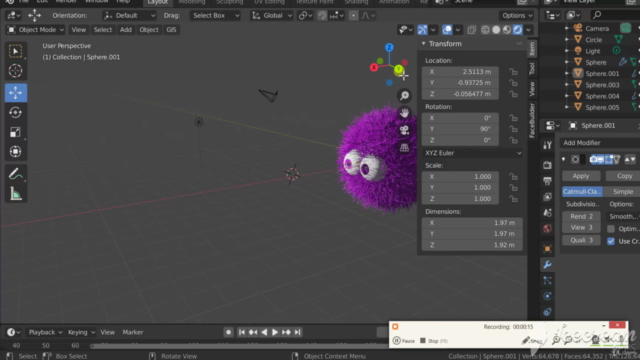The width and height of the screenshot is (640, 360).
Task: Open the Output properties tab
Action: [x=547, y=181]
